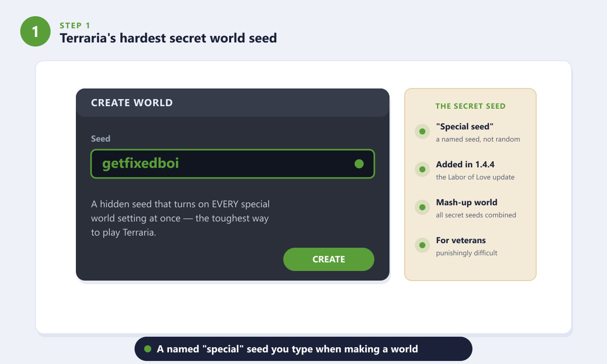The height and width of the screenshot is (364, 607).
Task: Select the bullet icon beside "Added in 1.4.4"
Action: pyautogui.click(x=422, y=169)
